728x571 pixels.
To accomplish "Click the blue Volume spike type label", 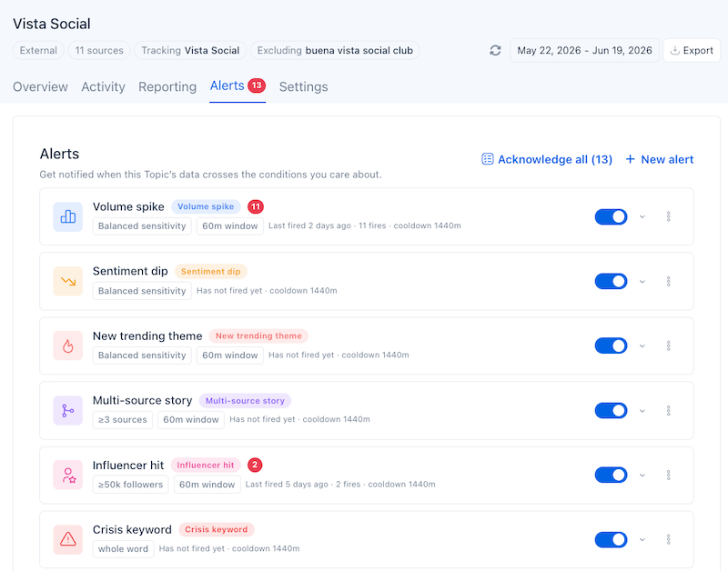I will pos(206,206).
